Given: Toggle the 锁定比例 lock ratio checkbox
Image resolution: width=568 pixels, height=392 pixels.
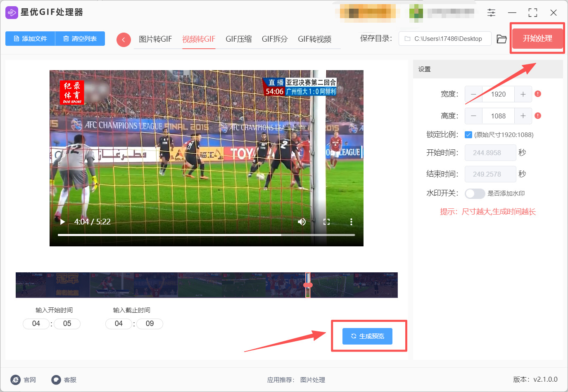Looking at the screenshot, I should 468,135.
